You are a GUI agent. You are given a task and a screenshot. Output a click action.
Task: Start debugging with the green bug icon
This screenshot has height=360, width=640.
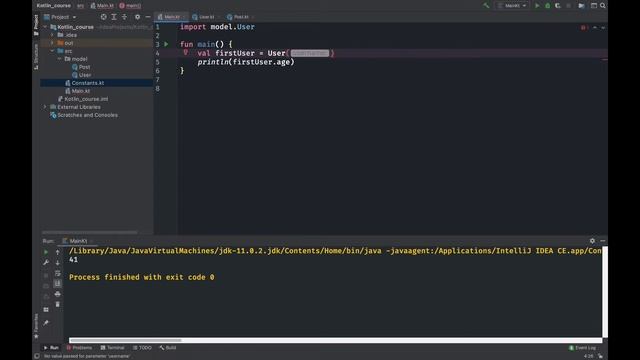(x=548, y=6)
